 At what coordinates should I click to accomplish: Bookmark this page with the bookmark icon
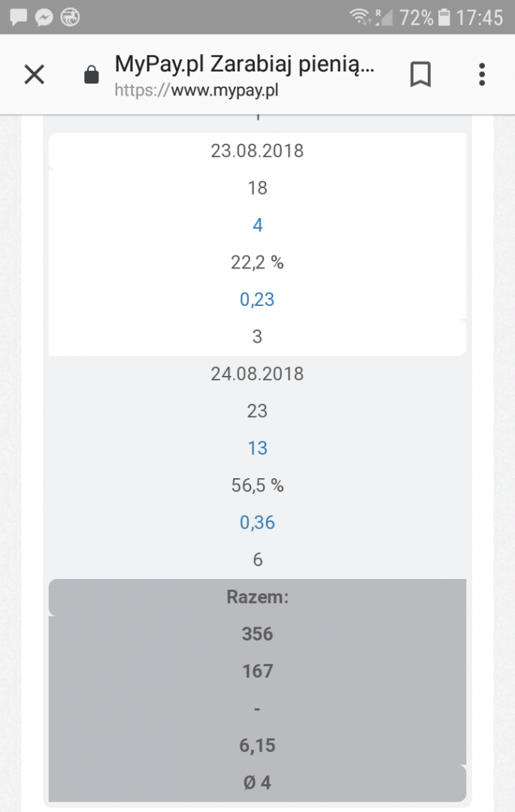(x=420, y=74)
